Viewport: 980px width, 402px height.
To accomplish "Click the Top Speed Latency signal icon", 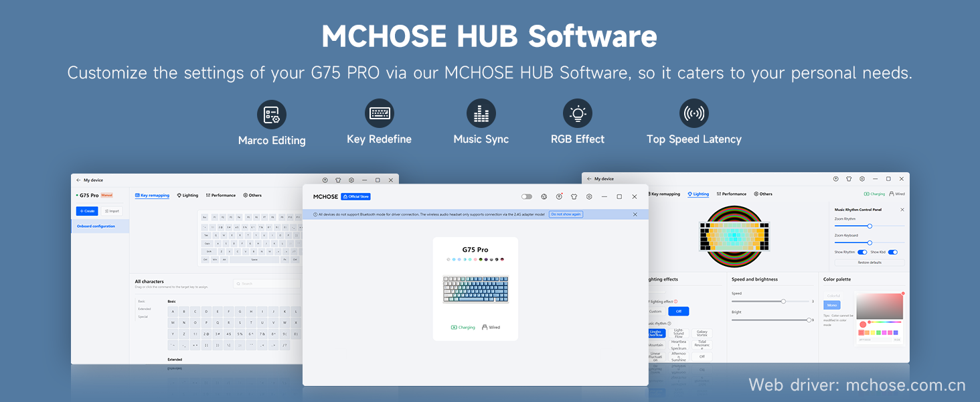I will [x=693, y=114].
